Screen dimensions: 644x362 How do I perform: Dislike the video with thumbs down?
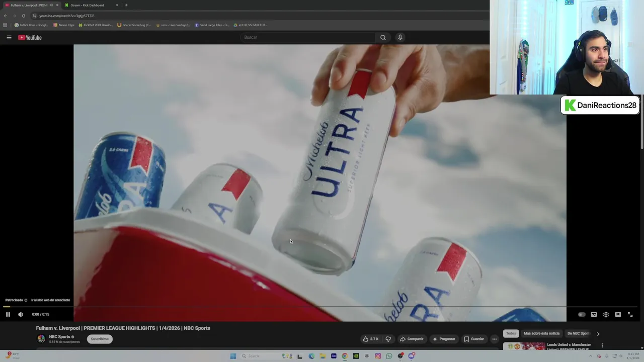[x=388, y=339]
